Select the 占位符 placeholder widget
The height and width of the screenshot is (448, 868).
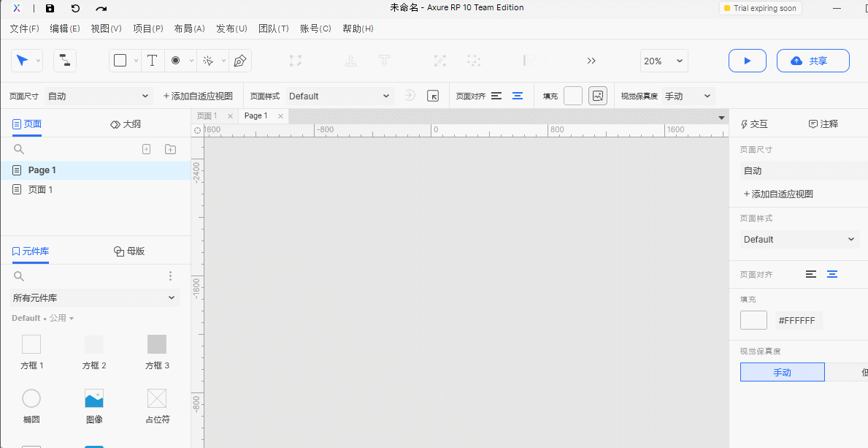point(157,406)
